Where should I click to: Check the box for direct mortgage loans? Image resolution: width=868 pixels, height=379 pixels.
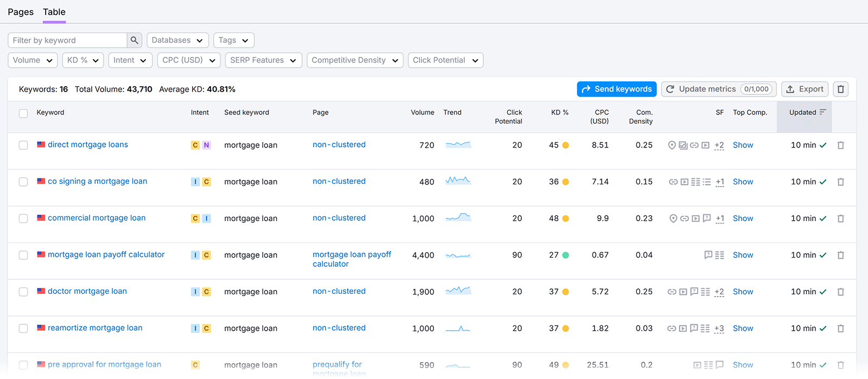pyautogui.click(x=23, y=145)
